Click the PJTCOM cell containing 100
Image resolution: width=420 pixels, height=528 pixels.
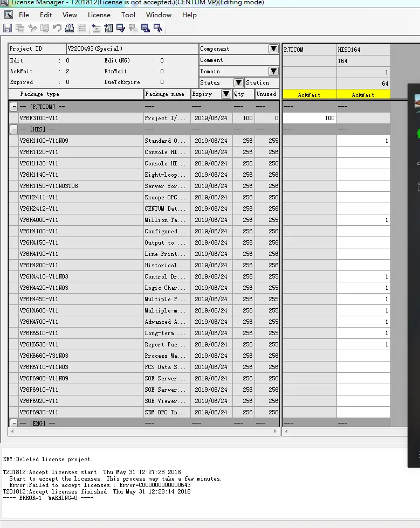309,118
